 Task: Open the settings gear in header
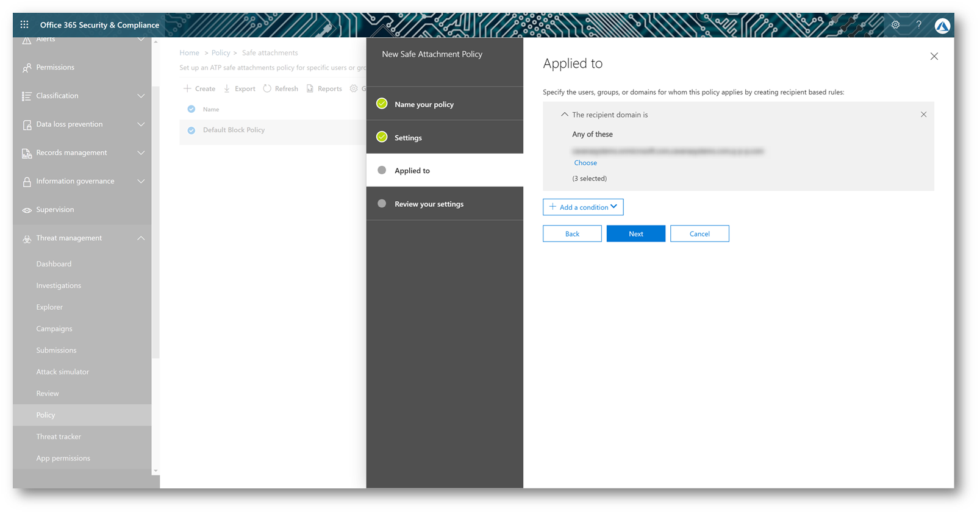pos(895,25)
